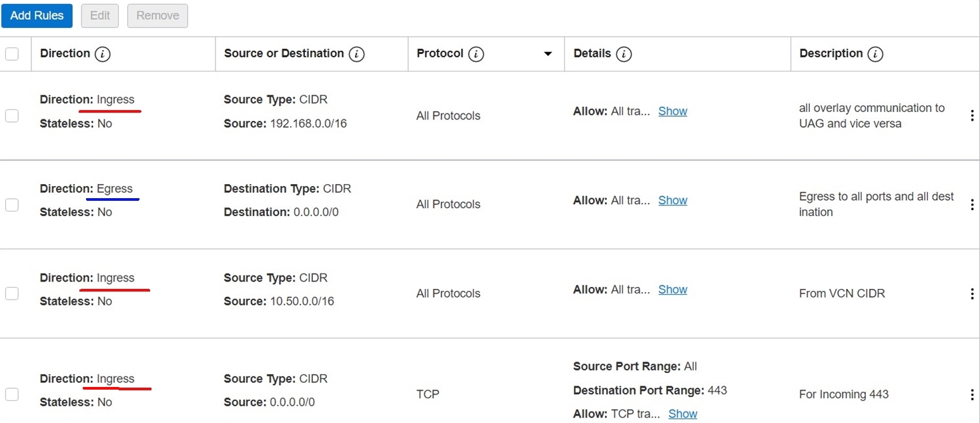This screenshot has height=423, width=980.
Task: Check the box for the Egress rule
Action: (x=12, y=205)
